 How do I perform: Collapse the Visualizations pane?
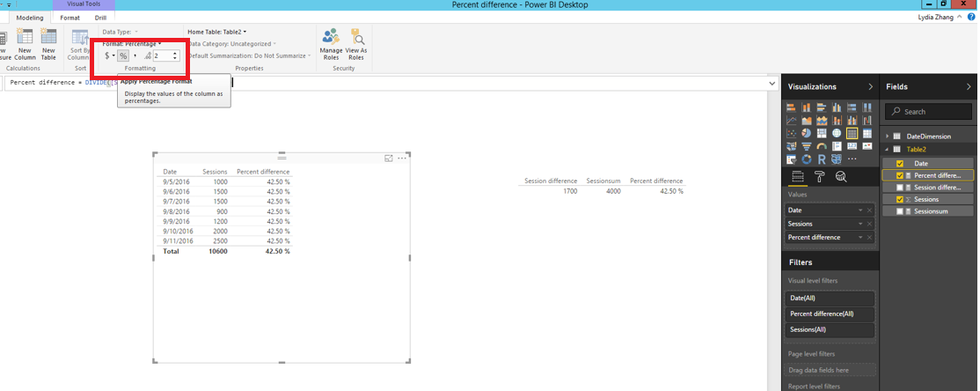871,87
